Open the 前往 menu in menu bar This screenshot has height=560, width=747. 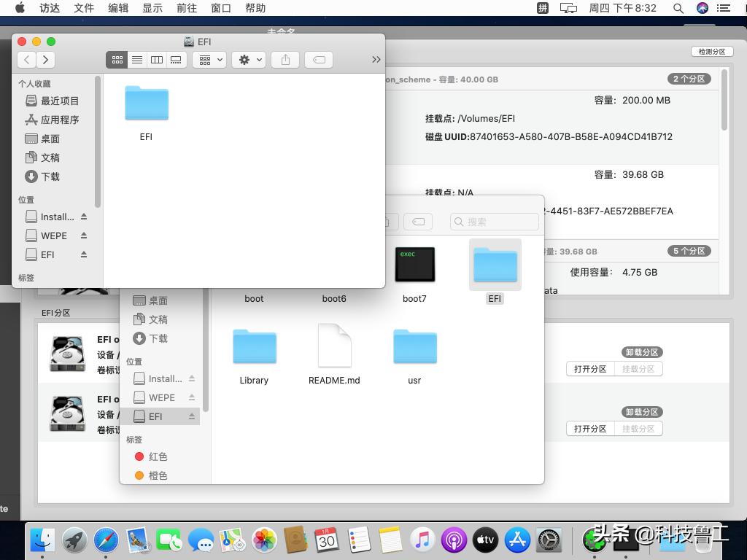[188, 8]
